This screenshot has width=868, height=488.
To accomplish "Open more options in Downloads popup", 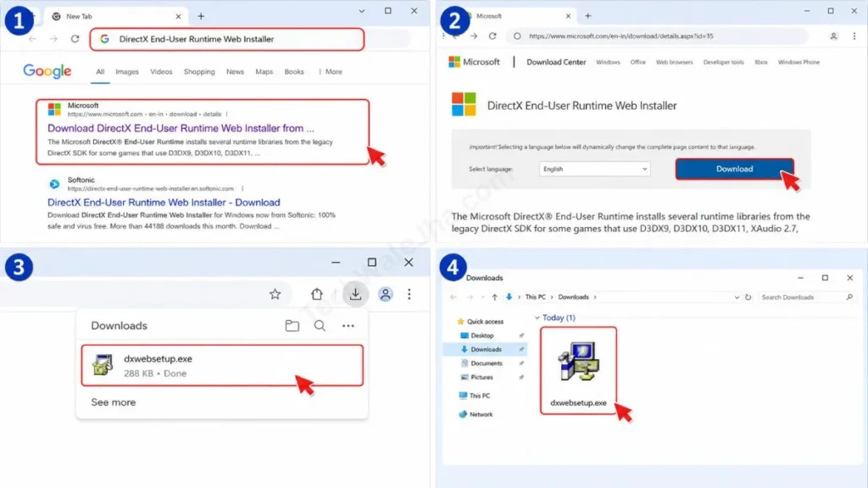I will point(348,326).
